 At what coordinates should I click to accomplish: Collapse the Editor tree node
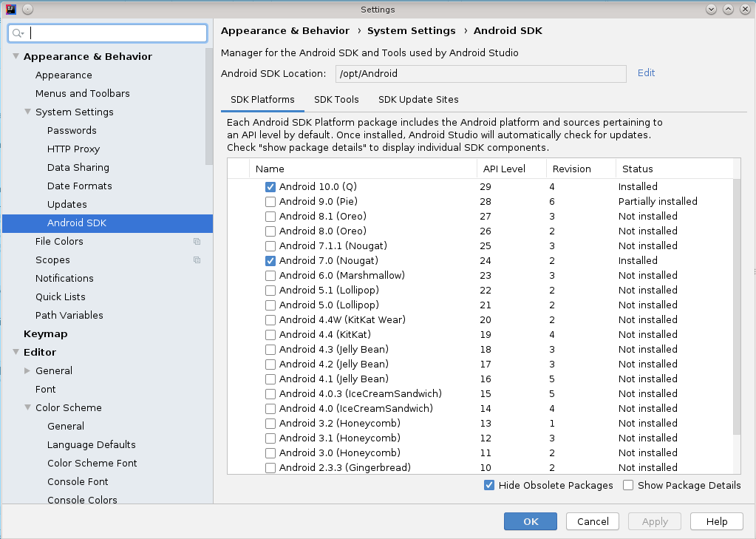click(x=16, y=352)
